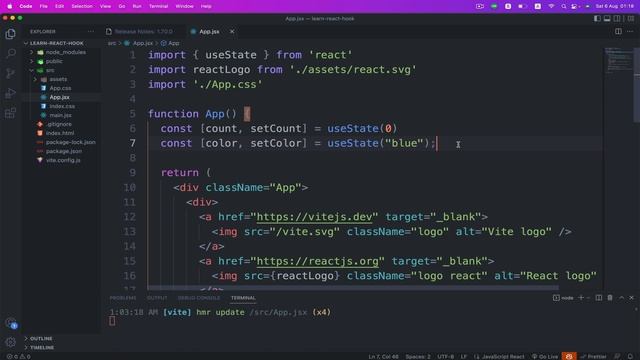640x360 pixels.
Task: Open the Manage gear icon
Action: tap(11, 342)
